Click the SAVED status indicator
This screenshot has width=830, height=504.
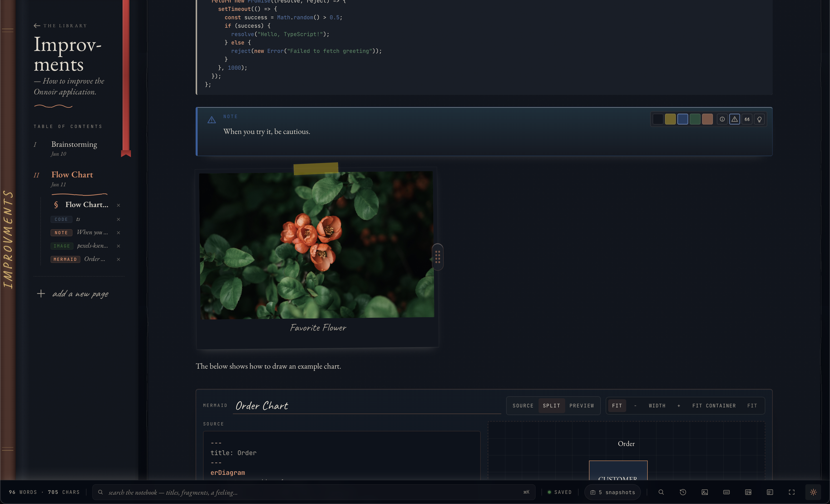click(x=560, y=492)
